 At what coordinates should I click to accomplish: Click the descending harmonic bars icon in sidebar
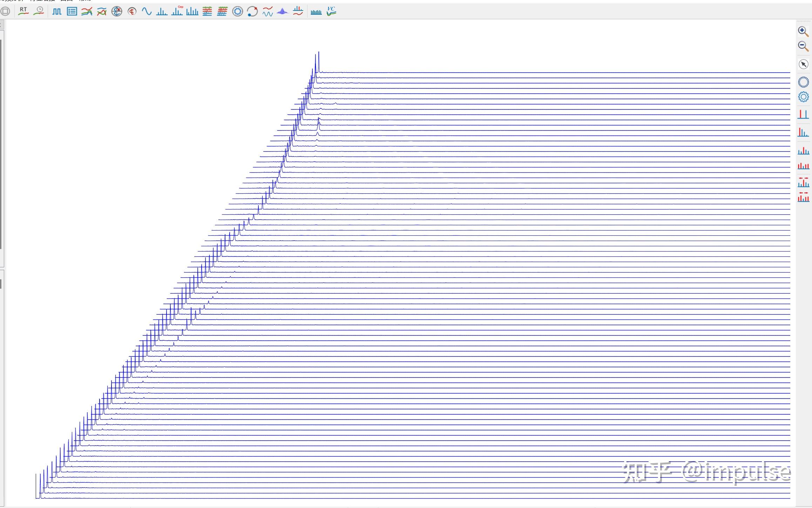(803, 132)
